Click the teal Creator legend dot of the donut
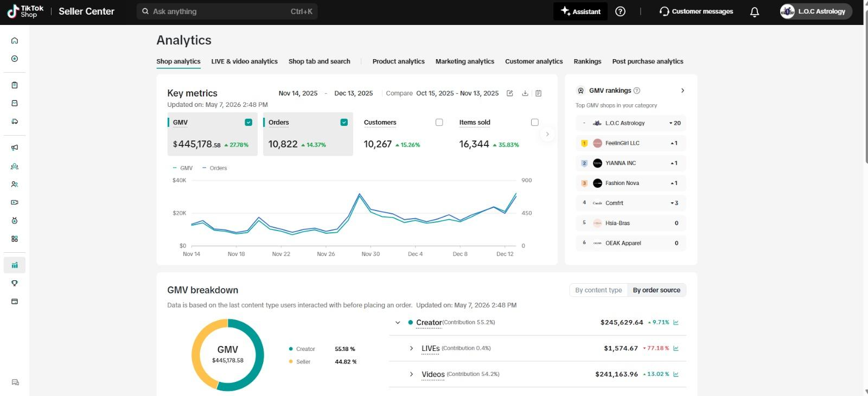 tap(291, 349)
